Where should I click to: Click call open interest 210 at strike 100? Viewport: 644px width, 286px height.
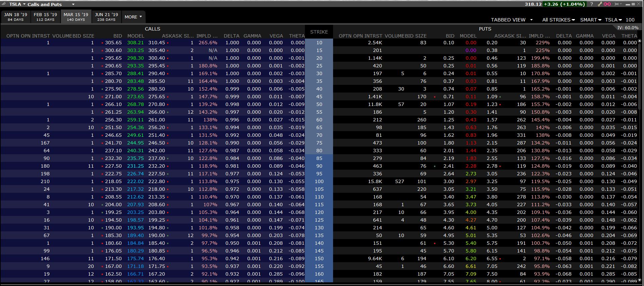(45, 181)
